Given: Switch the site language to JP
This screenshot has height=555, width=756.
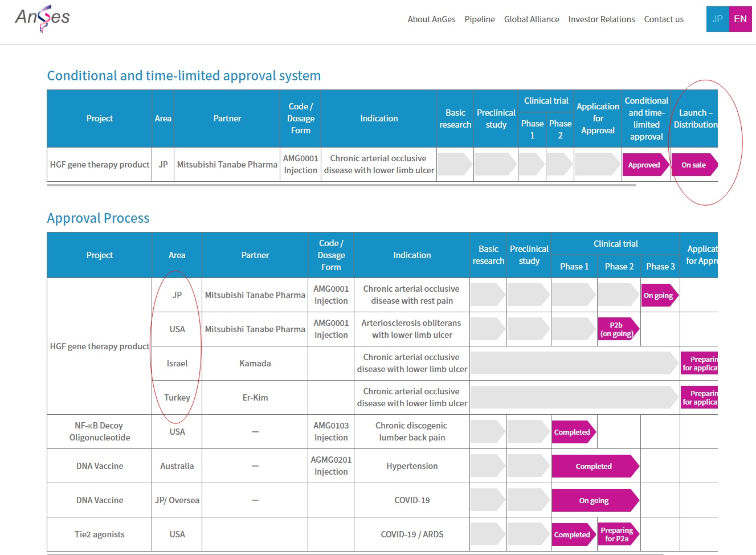Looking at the screenshot, I should click(718, 19).
